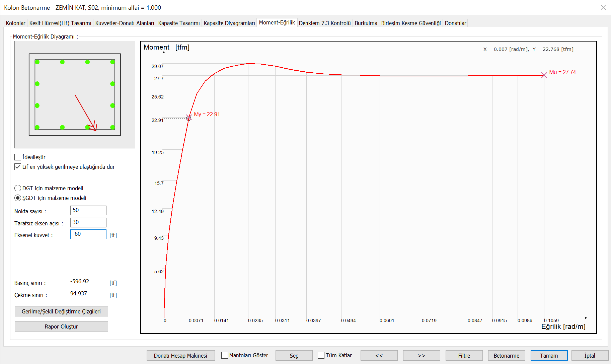This screenshot has height=364, width=611.
Task: Click the Gerilme/Şekil Değiştirme Çizgileri button
Action: [x=61, y=311]
